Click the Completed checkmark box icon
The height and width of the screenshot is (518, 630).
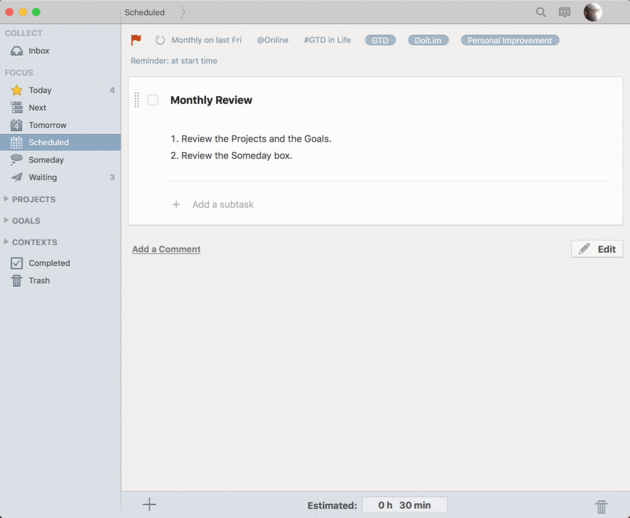[16, 263]
